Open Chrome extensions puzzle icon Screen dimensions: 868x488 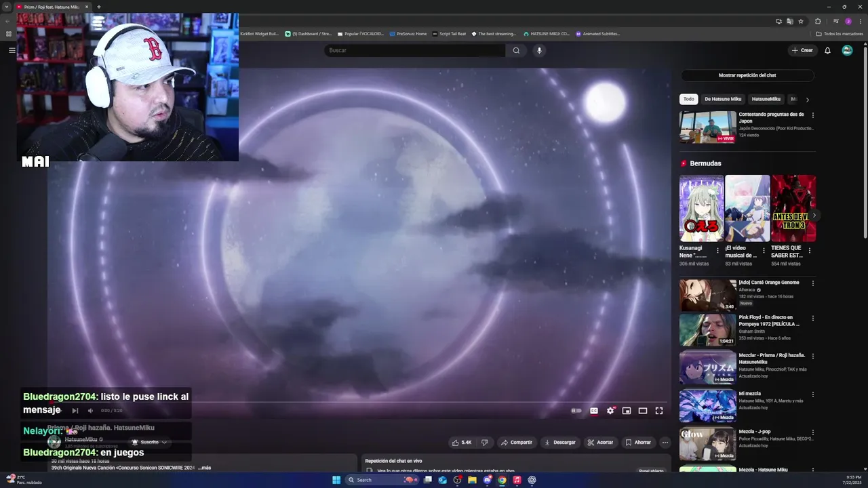[818, 21]
